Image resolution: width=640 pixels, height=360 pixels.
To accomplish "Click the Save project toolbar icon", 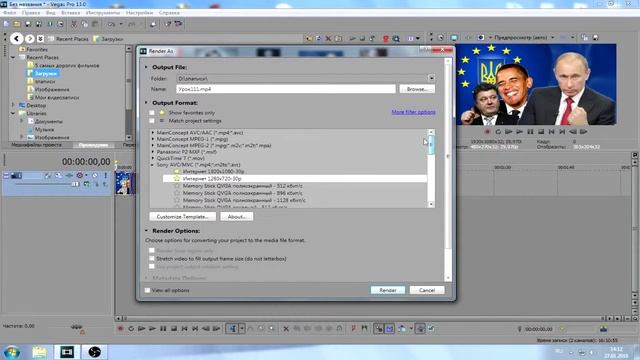I will pos(28,24).
